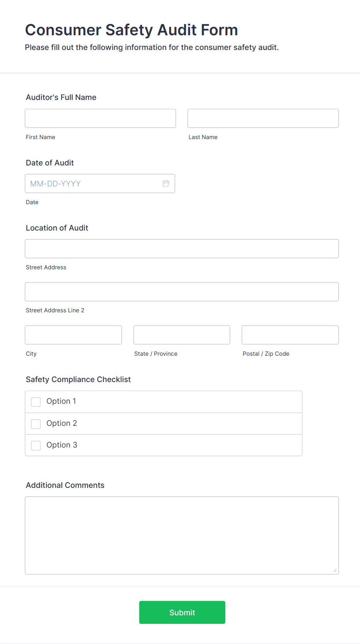This screenshot has height=644, width=360.
Task: Select the Postal / Zip Code field
Action: coord(290,335)
